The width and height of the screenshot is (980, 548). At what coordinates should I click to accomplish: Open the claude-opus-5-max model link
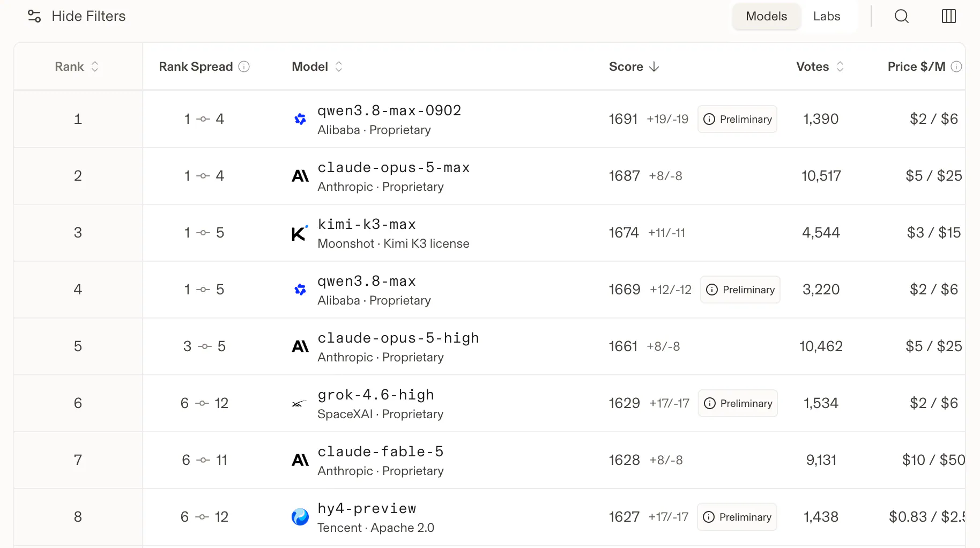[x=394, y=167]
